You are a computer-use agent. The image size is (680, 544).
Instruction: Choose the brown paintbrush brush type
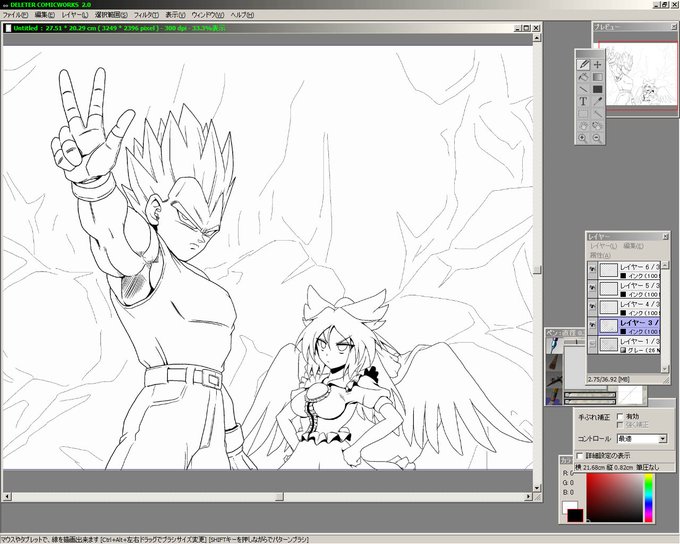(x=554, y=362)
